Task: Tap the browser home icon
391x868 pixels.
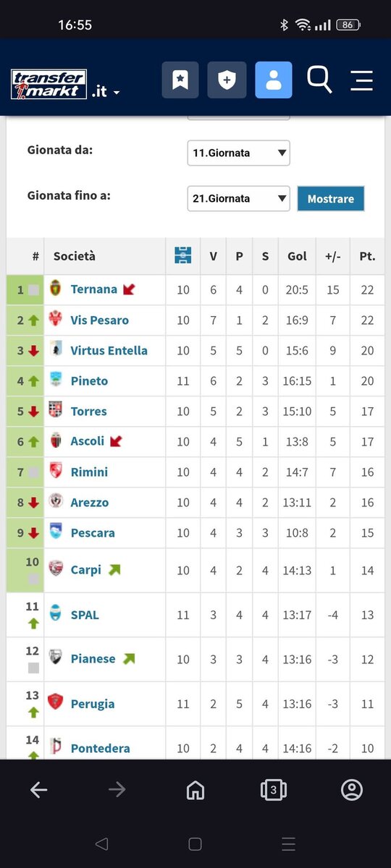Action: coord(195,790)
